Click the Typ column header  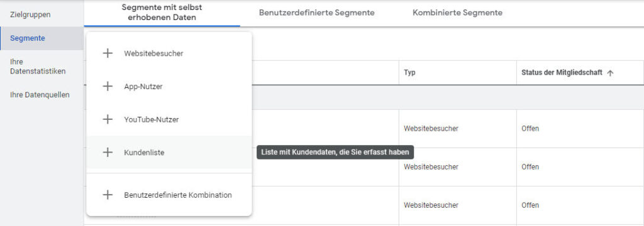click(409, 73)
